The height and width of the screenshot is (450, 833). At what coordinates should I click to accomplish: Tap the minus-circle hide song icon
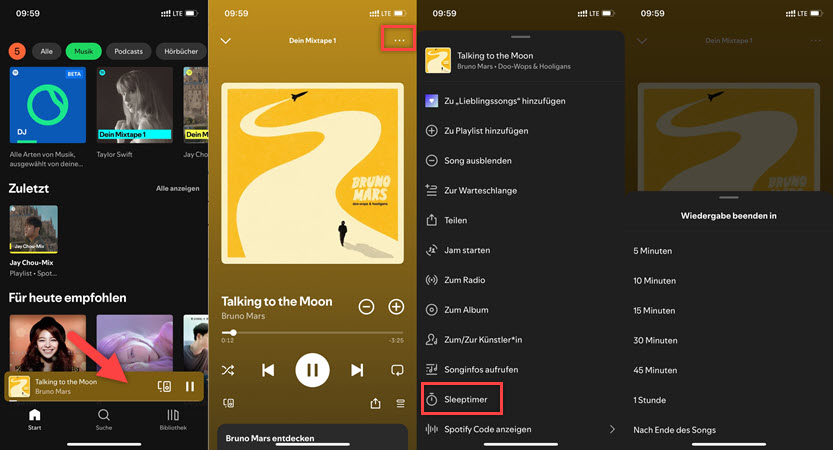coord(431,160)
